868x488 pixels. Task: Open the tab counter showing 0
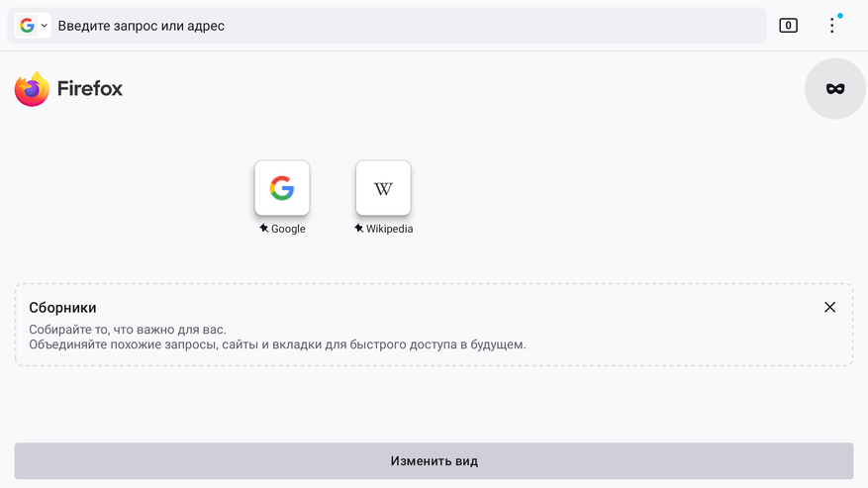click(788, 26)
